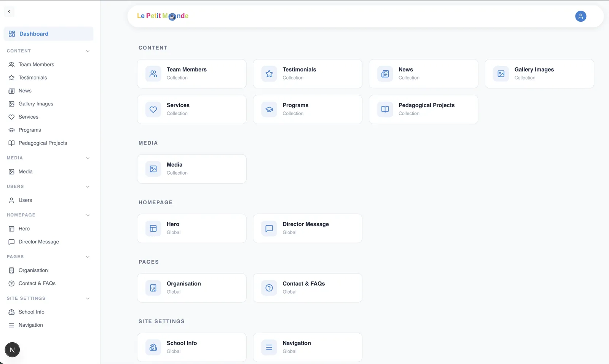Click the Programs card graduation cap icon
Image resolution: width=609 pixels, height=364 pixels.
tap(269, 110)
